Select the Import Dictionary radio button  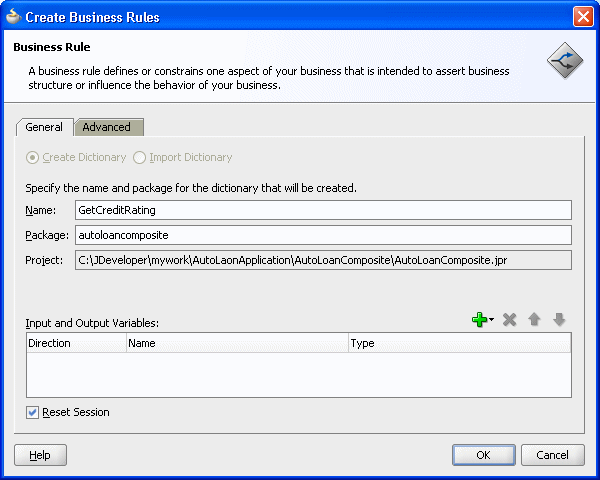[x=139, y=157]
